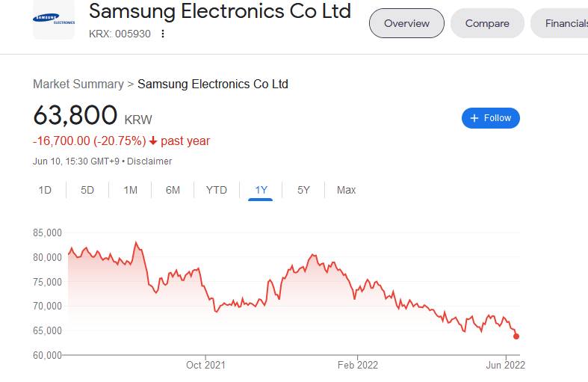Click the red end-point dot on the chart
Viewport: 588px width, 382px height.
(516, 336)
